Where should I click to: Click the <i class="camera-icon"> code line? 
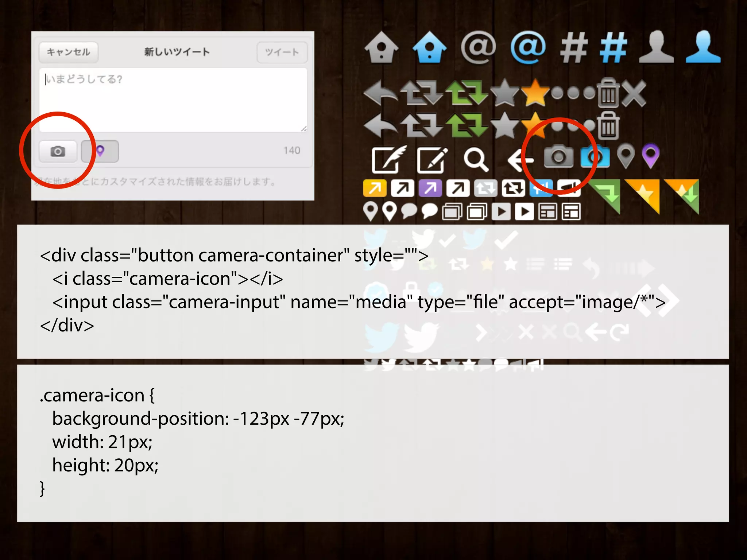(x=168, y=279)
